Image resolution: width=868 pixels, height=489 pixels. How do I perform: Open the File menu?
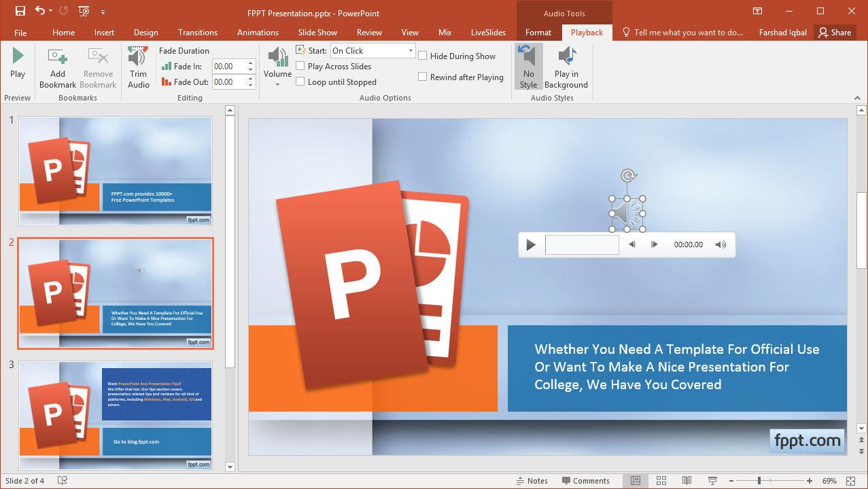pyautogui.click(x=20, y=33)
